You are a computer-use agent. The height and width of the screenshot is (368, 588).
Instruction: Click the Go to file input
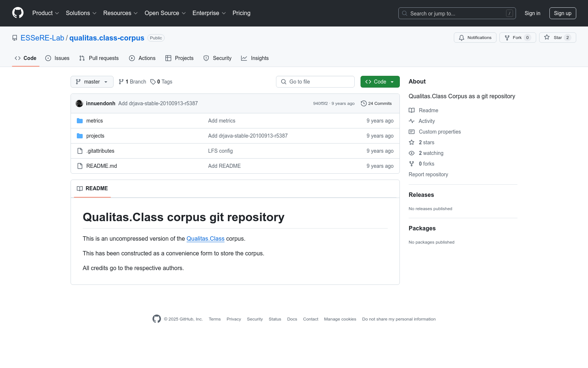315,82
